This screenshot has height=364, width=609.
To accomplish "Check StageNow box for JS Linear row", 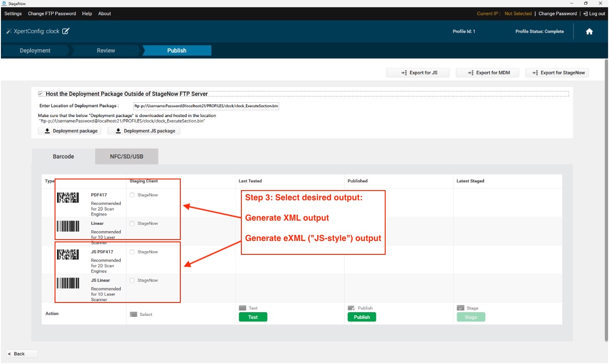I will click(x=132, y=281).
